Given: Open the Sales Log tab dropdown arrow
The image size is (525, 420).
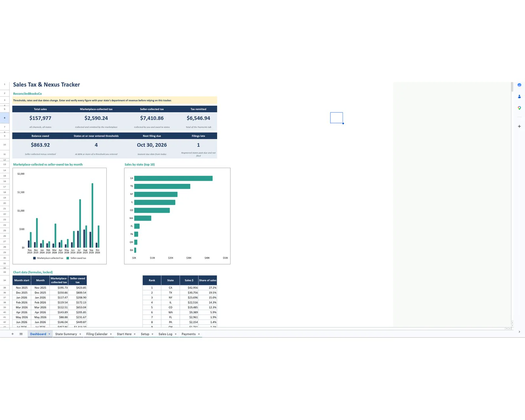Looking at the screenshot, I should coord(176,334).
